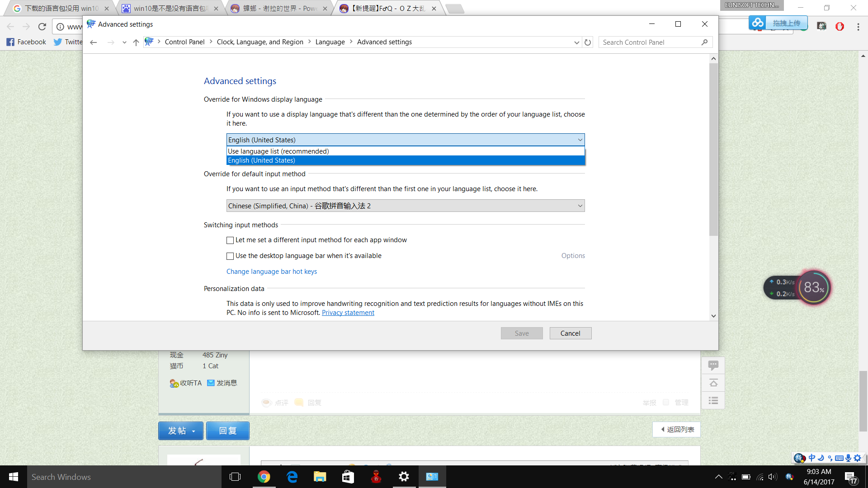Click the Advanced settings window scrollbar

click(x=713, y=150)
